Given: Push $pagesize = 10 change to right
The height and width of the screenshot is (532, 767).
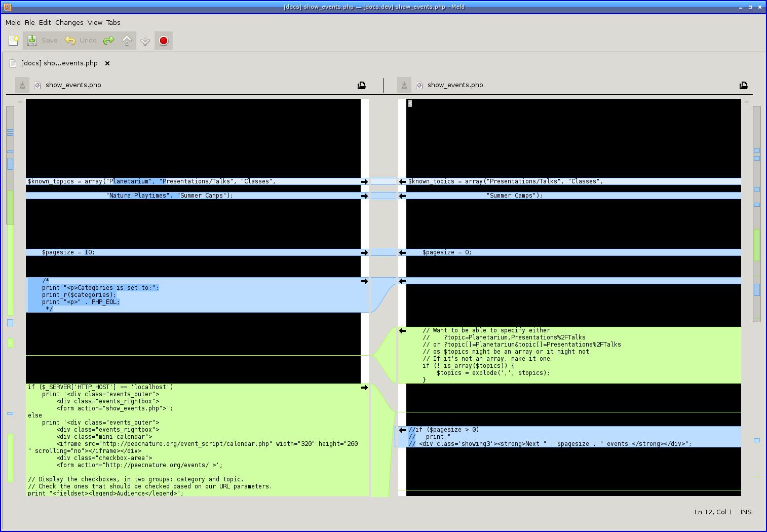Looking at the screenshot, I should (x=364, y=252).
